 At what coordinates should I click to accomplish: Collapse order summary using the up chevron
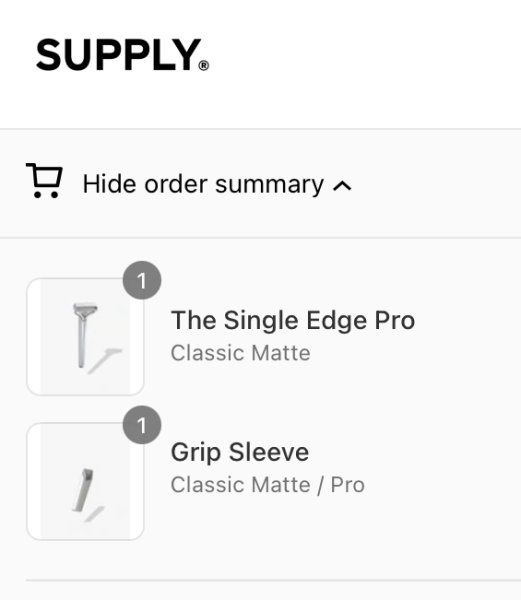point(342,186)
